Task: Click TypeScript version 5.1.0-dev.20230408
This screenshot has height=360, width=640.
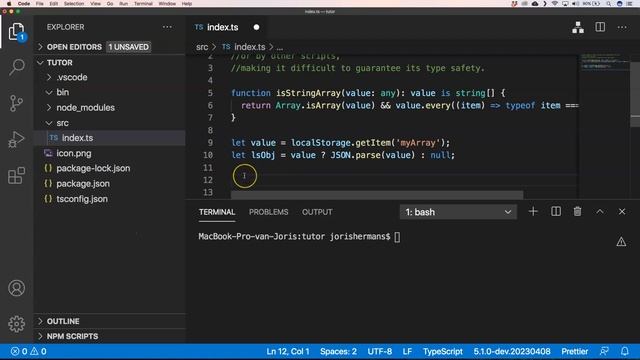Action: point(512,351)
